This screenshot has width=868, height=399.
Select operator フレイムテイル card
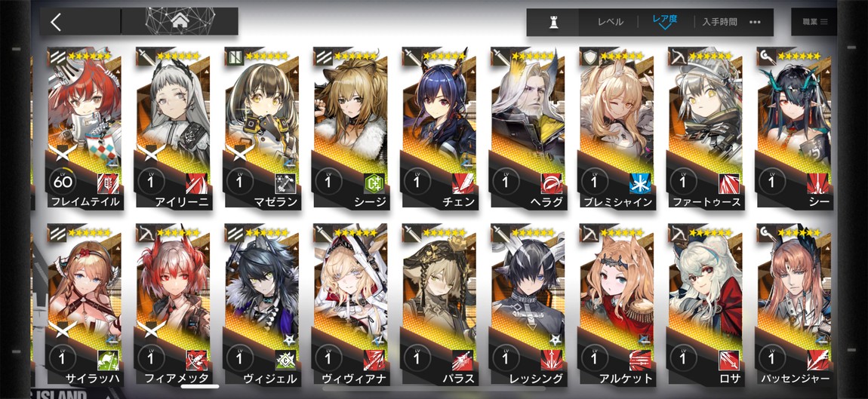tap(84, 128)
